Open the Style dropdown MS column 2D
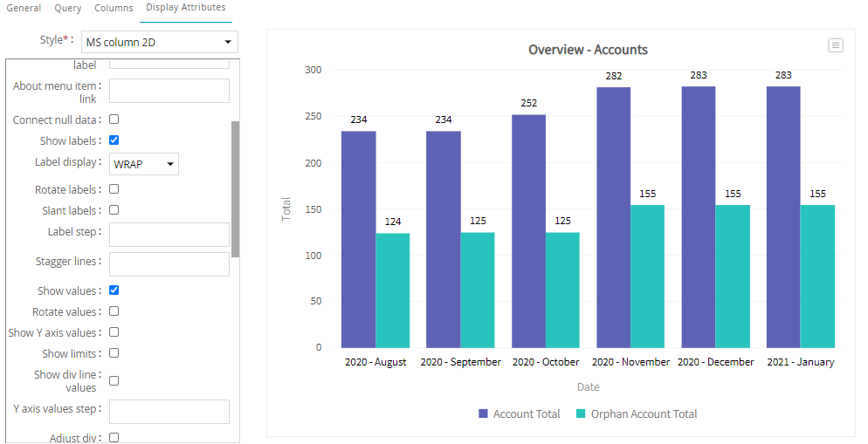Screen dimensions: 868x444 [160, 42]
